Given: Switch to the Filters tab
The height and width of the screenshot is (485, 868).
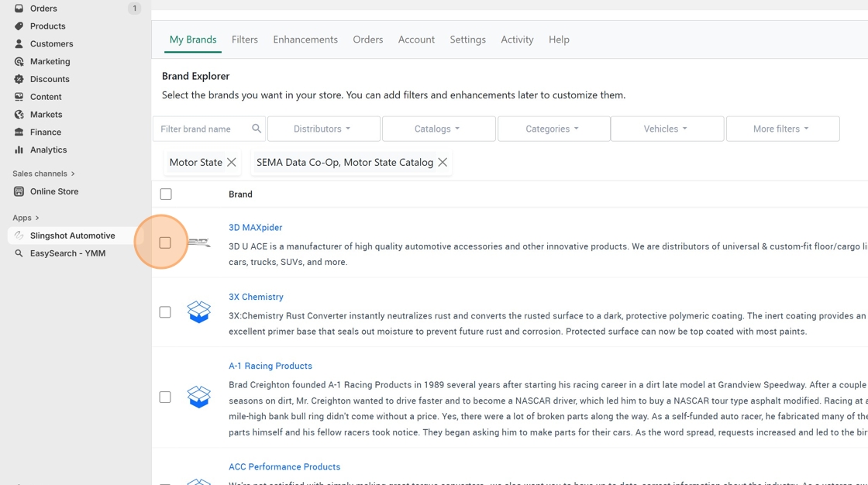Looking at the screenshot, I should point(245,40).
